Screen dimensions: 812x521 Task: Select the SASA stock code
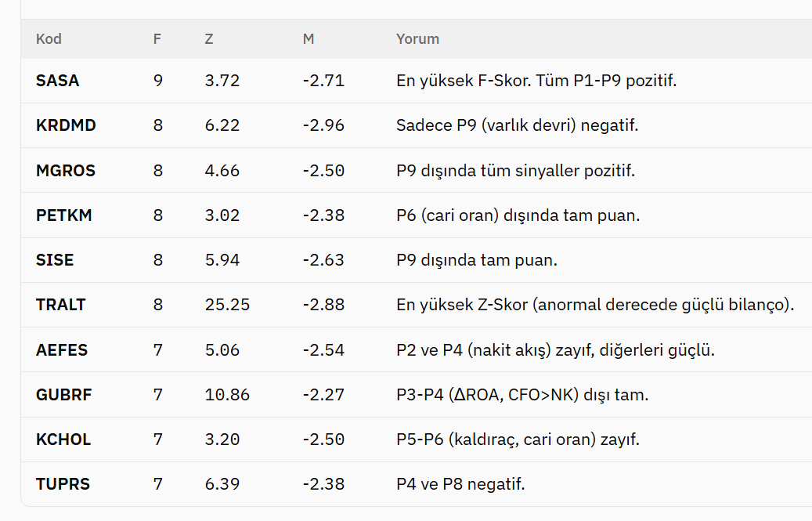click(57, 81)
